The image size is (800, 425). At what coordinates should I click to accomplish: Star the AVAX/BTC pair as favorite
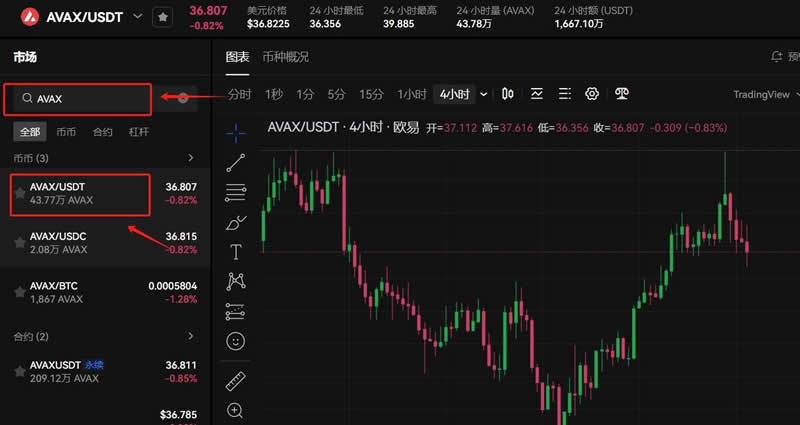click(x=19, y=292)
